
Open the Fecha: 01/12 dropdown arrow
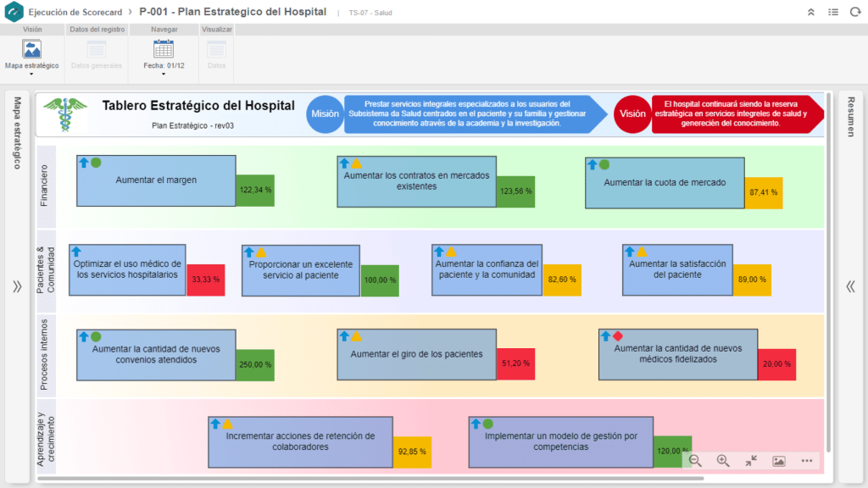coord(164,75)
